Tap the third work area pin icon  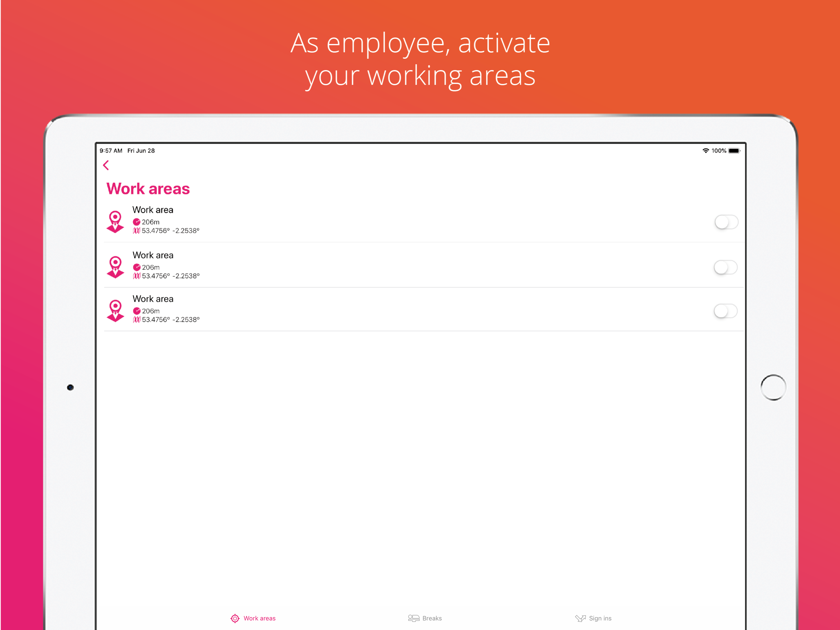coord(115,311)
